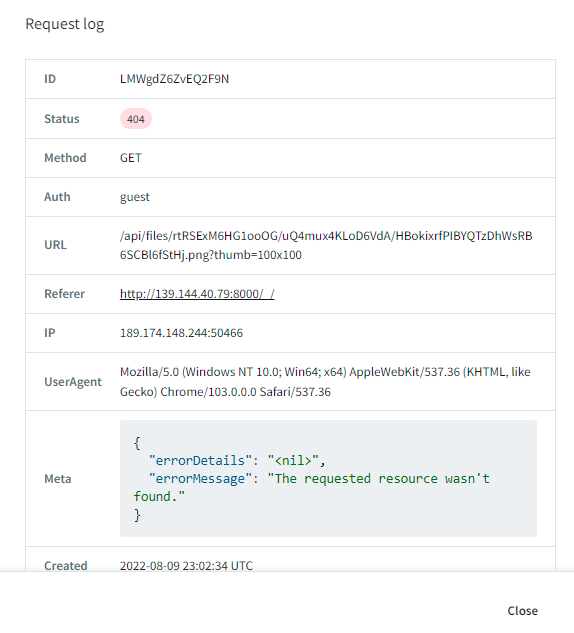Click the Status row label

pos(62,119)
